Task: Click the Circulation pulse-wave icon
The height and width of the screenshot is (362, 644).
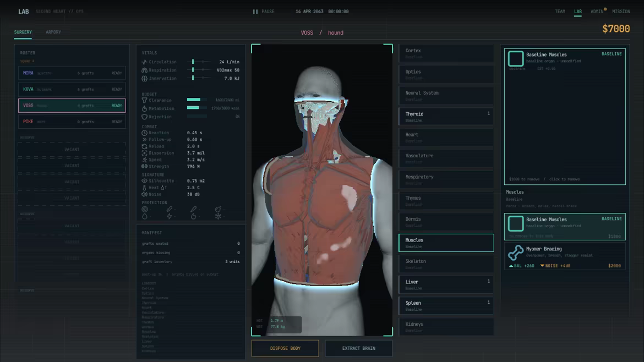Action: pos(144,62)
